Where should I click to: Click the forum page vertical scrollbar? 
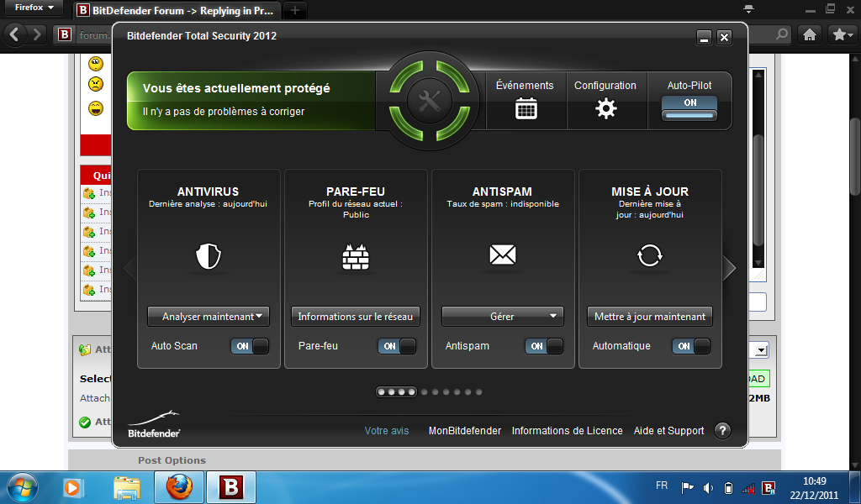click(x=854, y=156)
